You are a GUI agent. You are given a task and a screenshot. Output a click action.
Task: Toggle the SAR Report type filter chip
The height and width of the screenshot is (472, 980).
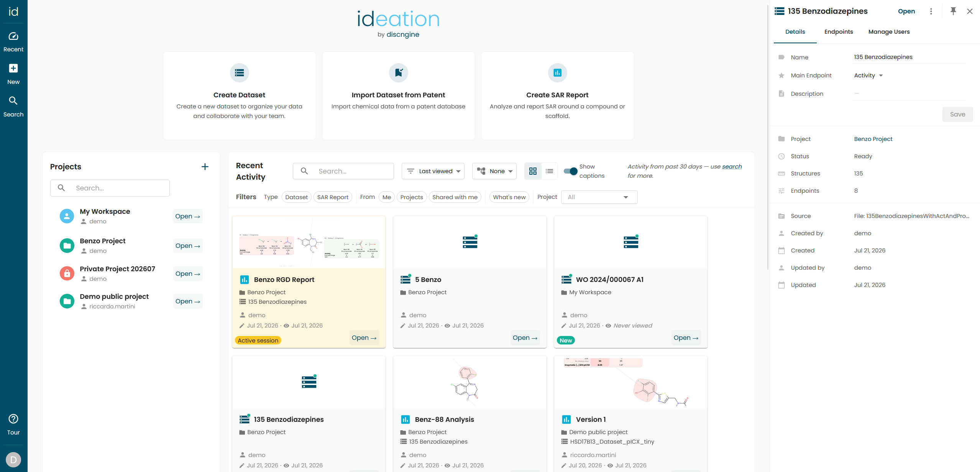[333, 197]
